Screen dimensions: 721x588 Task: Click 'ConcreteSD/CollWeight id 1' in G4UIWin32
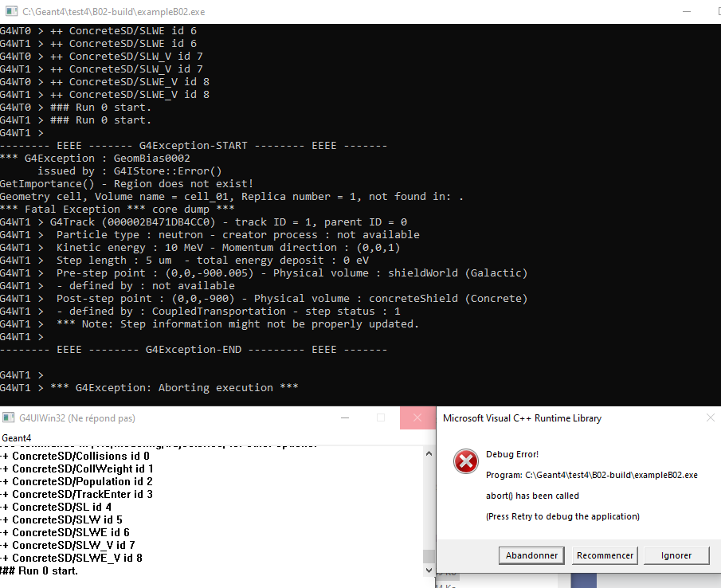tap(83, 469)
